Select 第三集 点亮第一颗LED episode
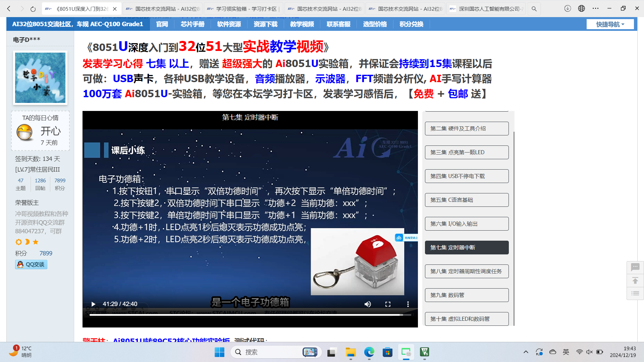This screenshot has height=362, width=644. pos(467,152)
